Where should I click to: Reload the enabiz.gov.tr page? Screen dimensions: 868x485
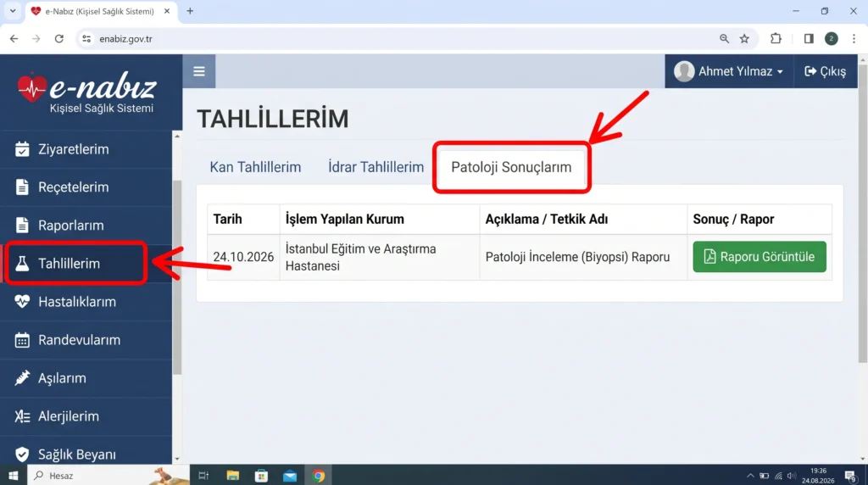click(58, 39)
